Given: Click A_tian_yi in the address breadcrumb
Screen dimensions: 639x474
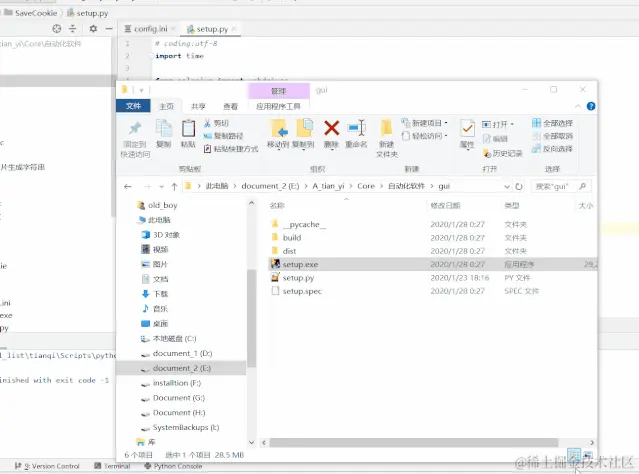Looking at the screenshot, I should (x=328, y=186).
